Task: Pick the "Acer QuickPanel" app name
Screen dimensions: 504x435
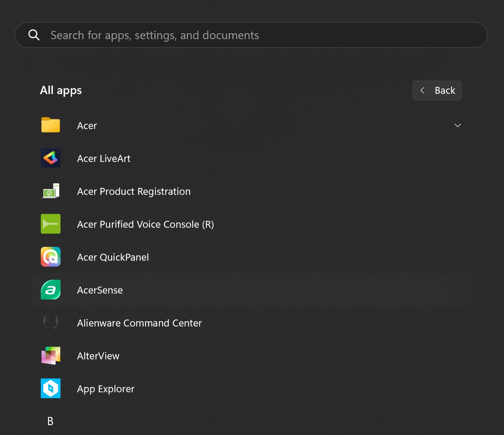Action: [113, 257]
